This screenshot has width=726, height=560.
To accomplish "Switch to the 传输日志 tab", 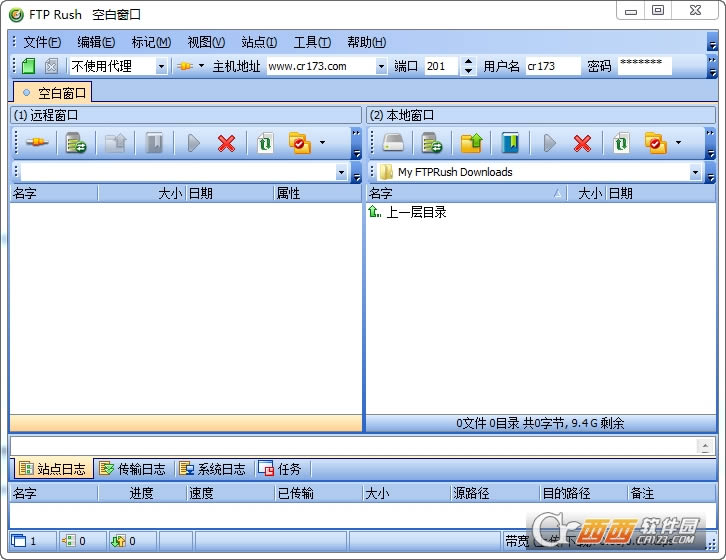I will pos(132,469).
